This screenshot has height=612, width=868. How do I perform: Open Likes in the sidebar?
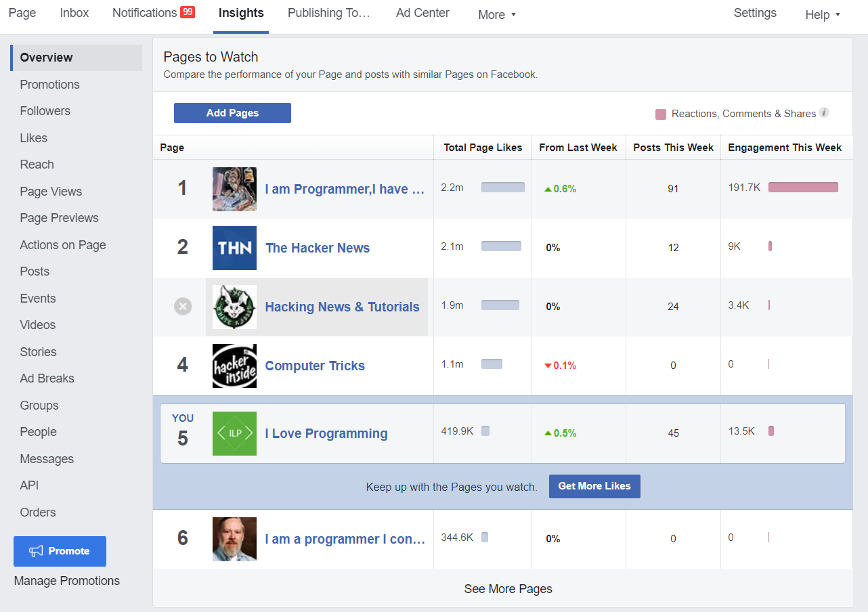pos(34,138)
